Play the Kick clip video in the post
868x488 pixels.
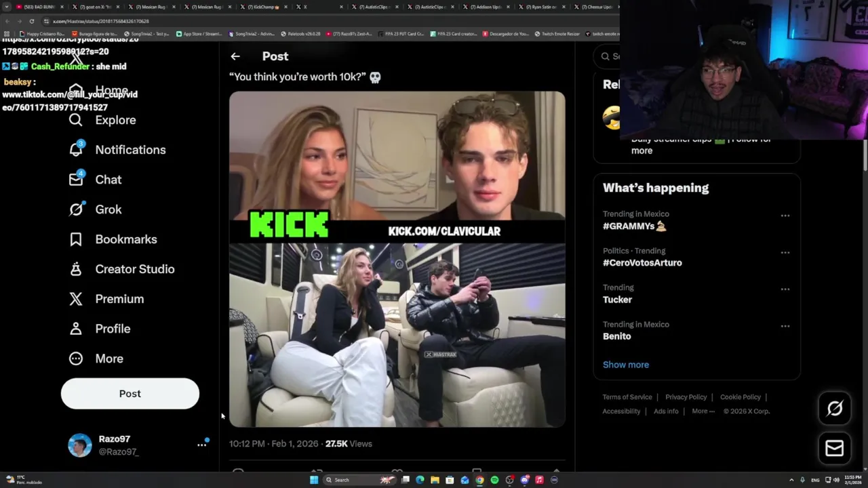397,260
